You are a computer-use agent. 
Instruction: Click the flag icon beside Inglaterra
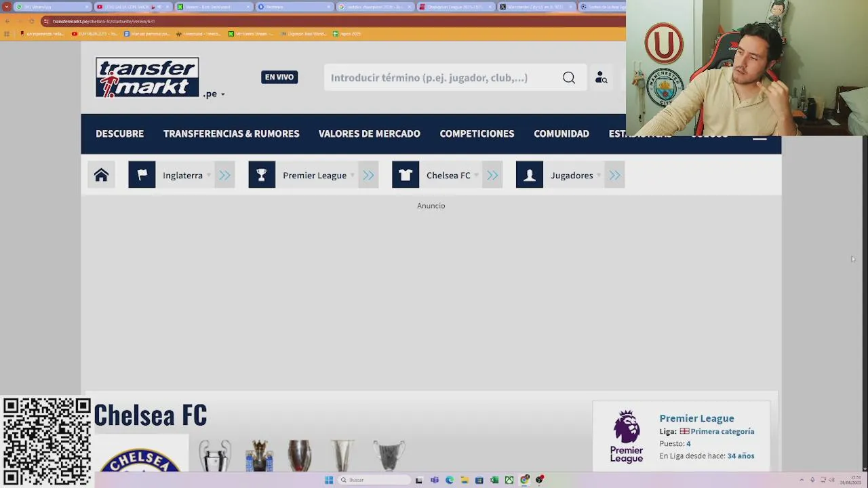tap(142, 175)
